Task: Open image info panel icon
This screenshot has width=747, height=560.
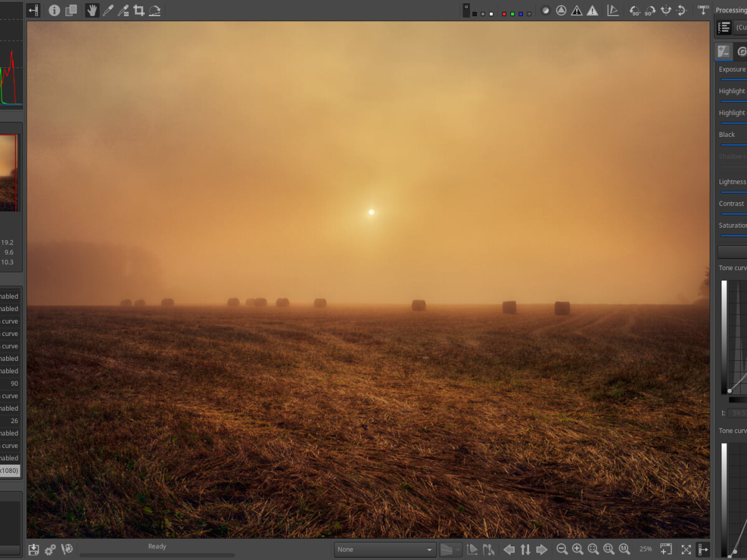Action: [55, 11]
